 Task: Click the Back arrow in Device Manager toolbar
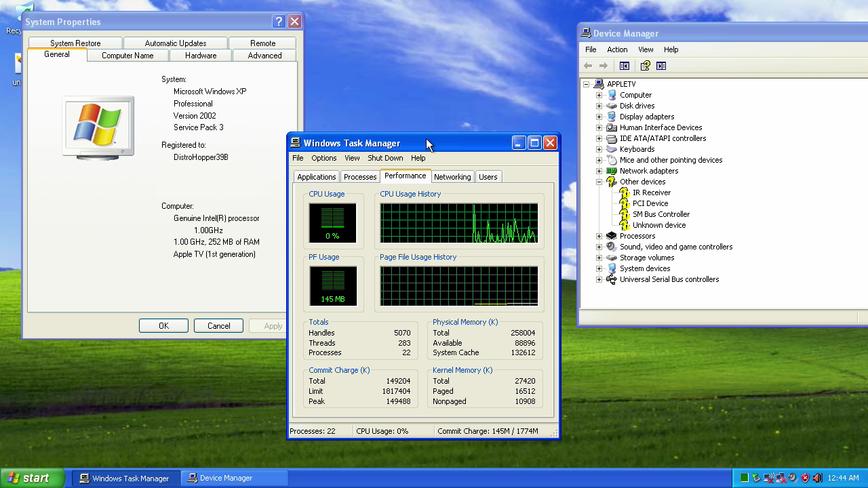click(x=588, y=66)
